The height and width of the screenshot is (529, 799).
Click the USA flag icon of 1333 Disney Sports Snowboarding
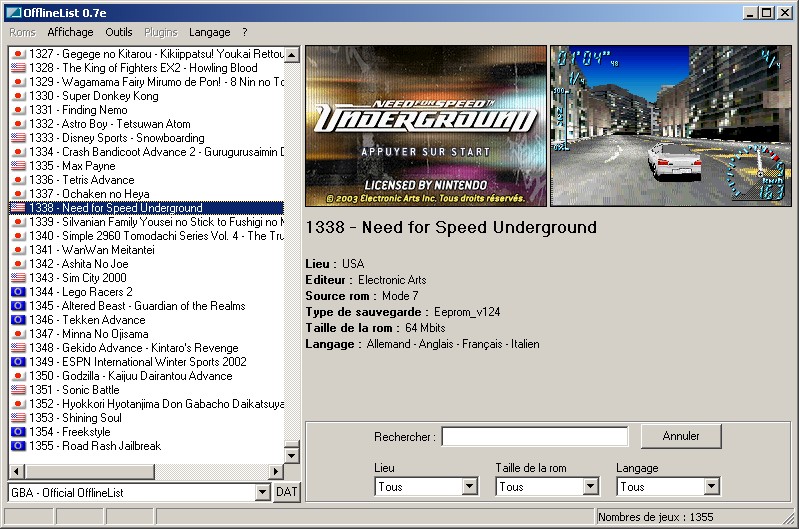click(18, 138)
